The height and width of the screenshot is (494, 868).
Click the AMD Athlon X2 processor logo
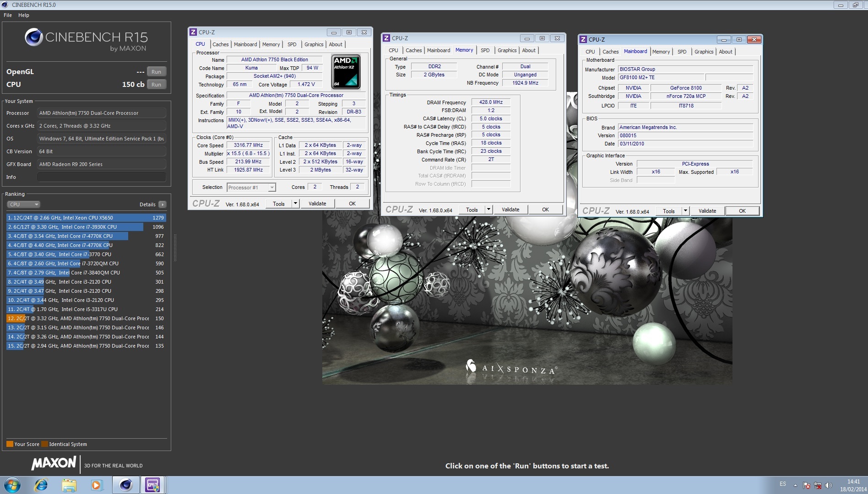pos(346,72)
